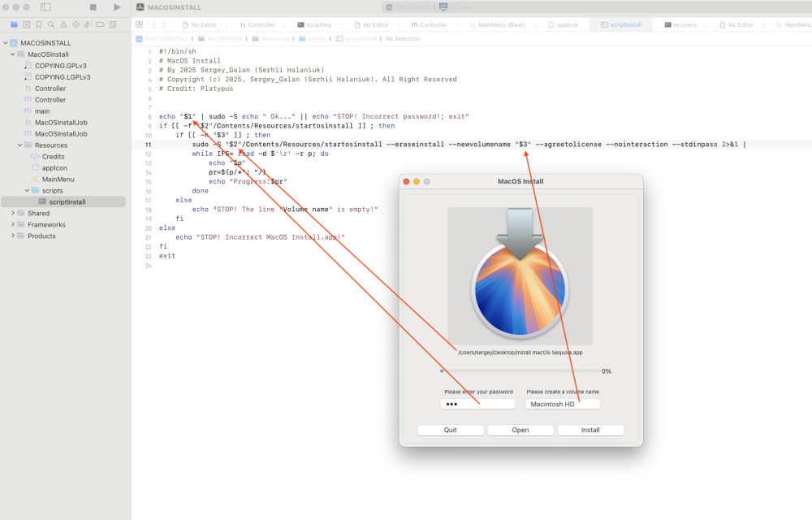The height and width of the screenshot is (520, 812).
Task: Select the main file in navigator
Action: click(42, 111)
